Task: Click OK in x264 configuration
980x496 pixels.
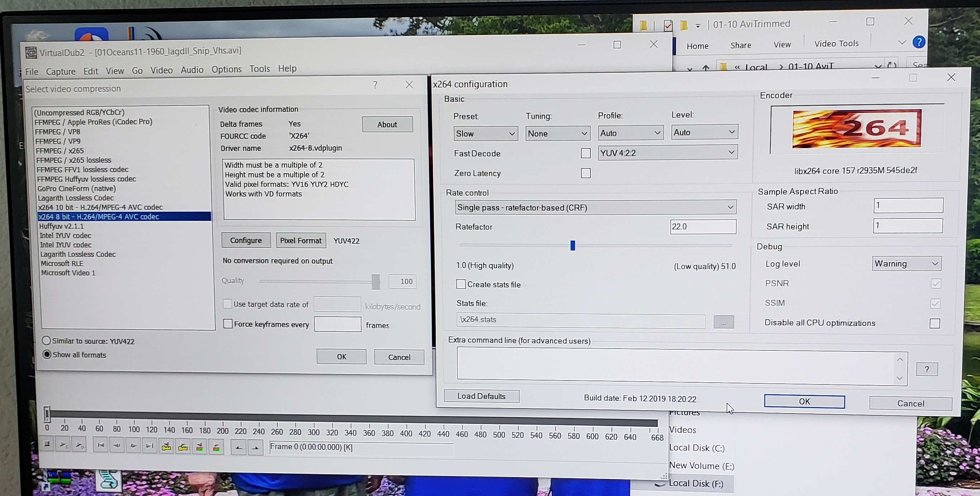Action: 804,401
